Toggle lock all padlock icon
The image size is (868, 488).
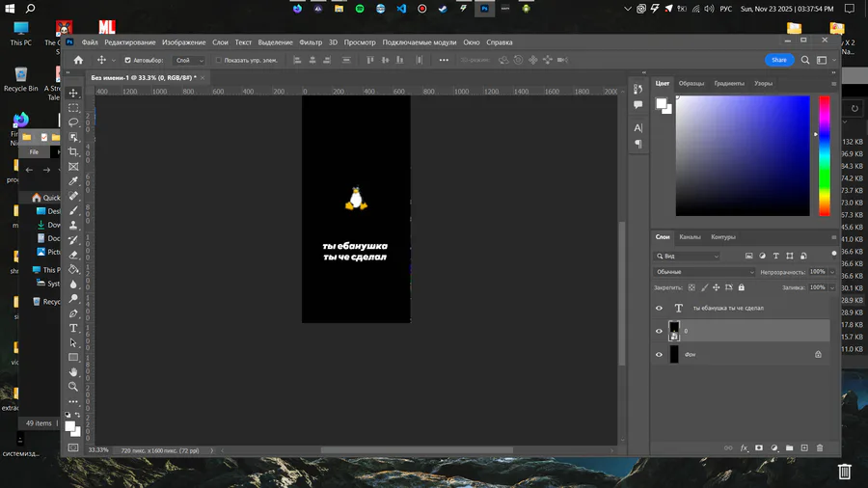click(742, 287)
